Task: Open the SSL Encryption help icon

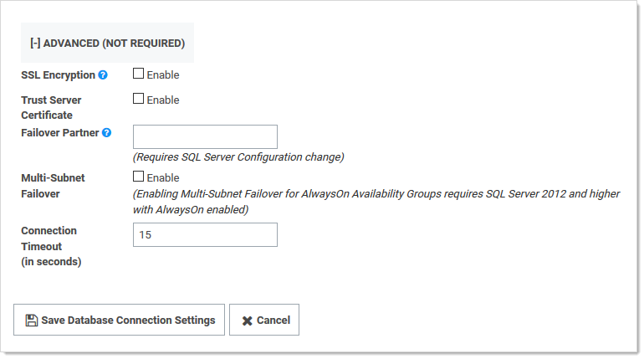Action: pyautogui.click(x=103, y=75)
